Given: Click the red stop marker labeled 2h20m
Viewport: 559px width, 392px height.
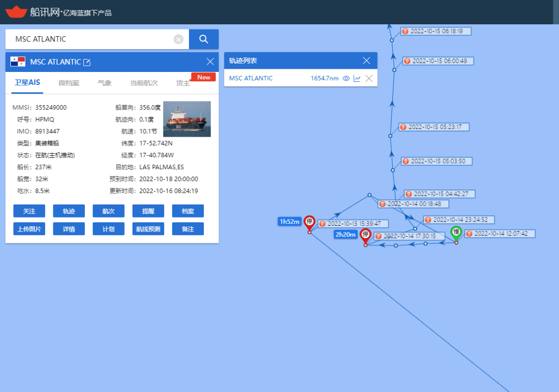Looking at the screenshot, I should tap(365, 235).
